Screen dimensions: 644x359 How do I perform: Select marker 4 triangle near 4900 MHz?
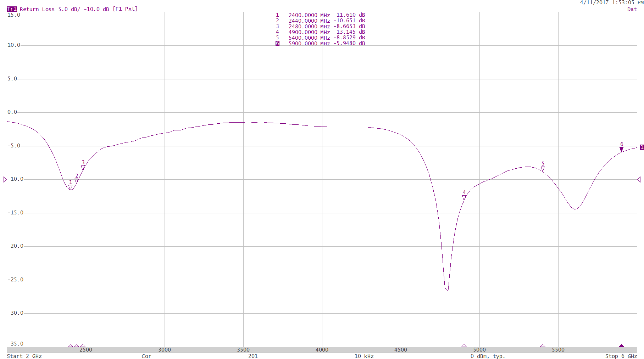(x=464, y=197)
